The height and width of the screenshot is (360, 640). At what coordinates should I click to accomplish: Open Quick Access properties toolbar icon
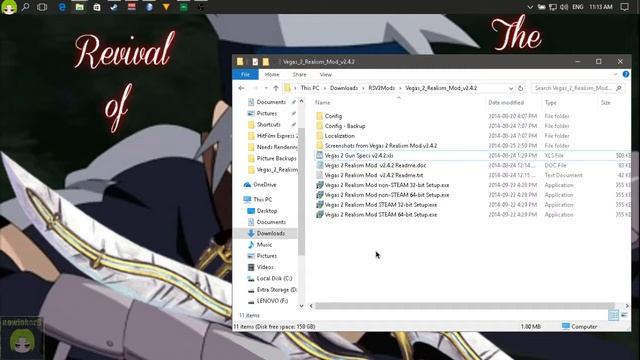(255, 62)
